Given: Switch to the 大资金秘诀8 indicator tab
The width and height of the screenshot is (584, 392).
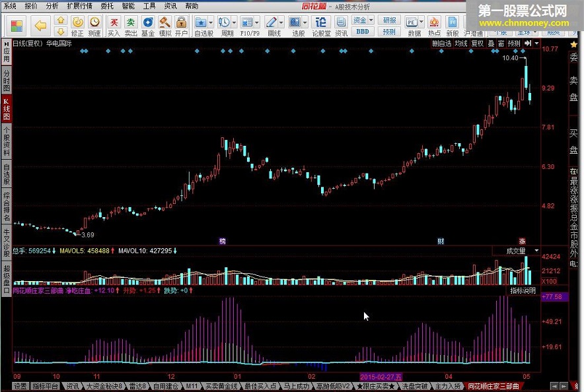Looking at the screenshot, I should 104,387.
